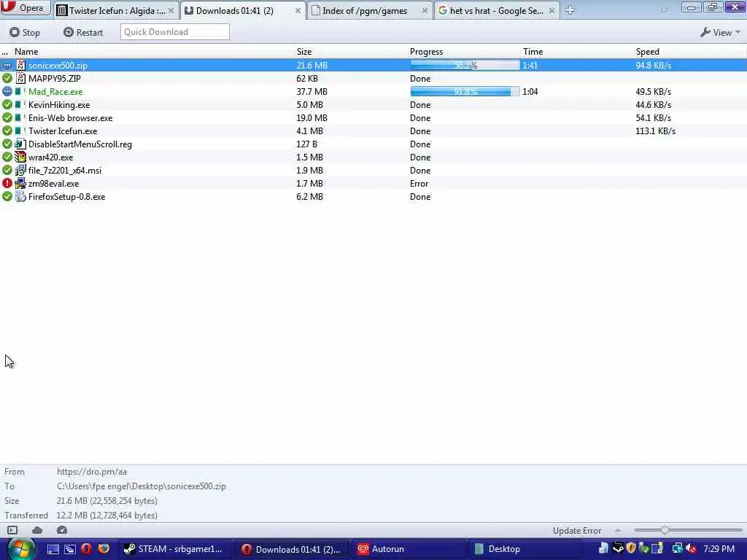
Task: Click in-progress status icon of Mad_Race.exe
Action: (7, 91)
